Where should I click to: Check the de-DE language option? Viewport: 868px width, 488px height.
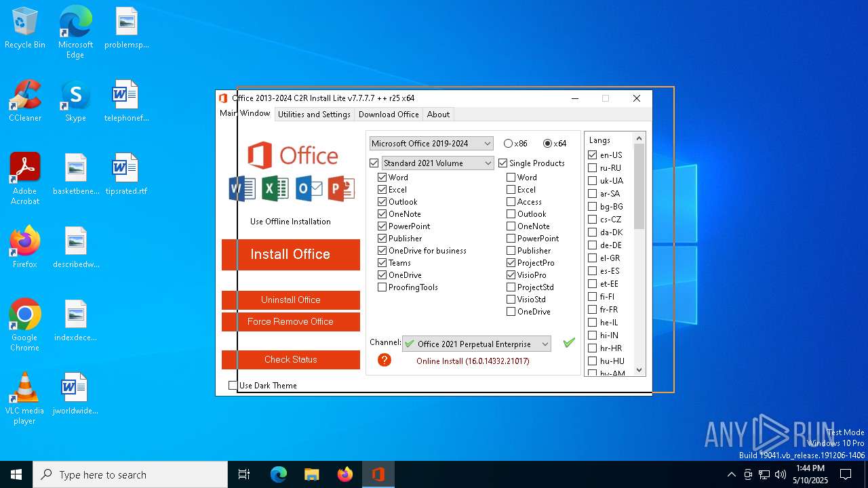pyautogui.click(x=593, y=245)
